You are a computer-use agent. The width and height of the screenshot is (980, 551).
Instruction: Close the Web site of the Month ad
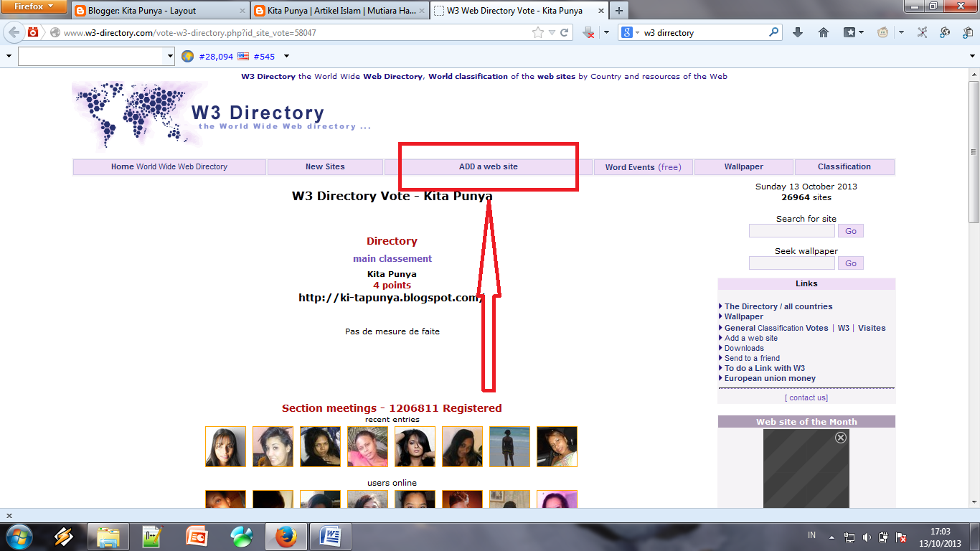[841, 437]
